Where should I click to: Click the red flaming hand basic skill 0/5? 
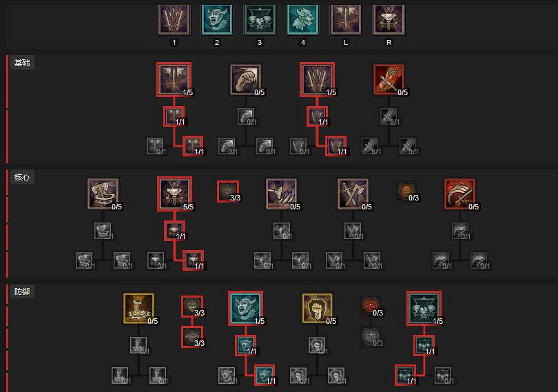[389, 80]
